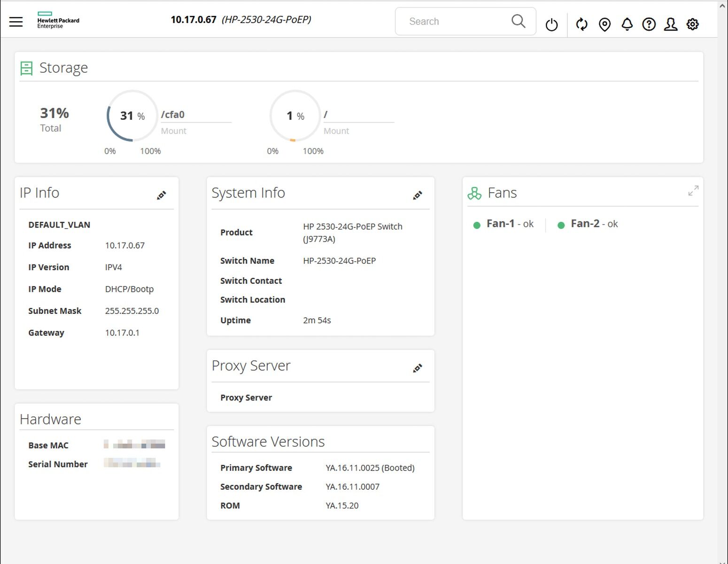Click the uptime value 2m 54s
728x564 pixels.
click(x=317, y=320)
